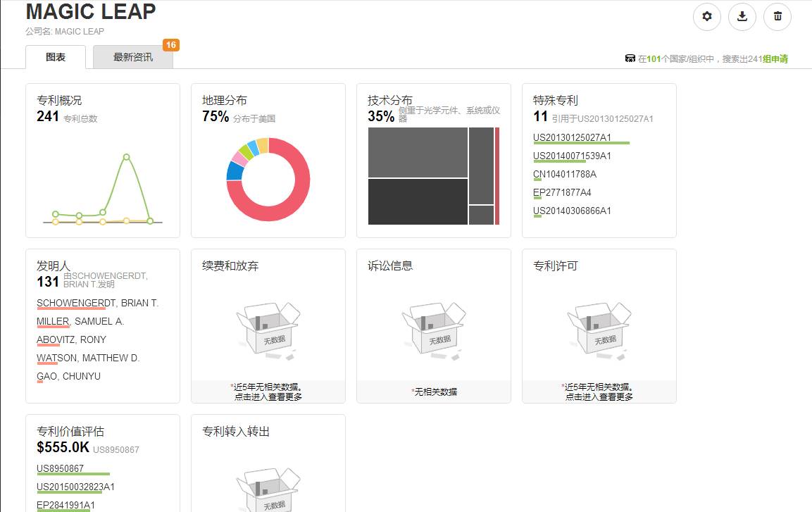812x512 pixels.
Task: Select inventor SCHOWENGERDT, BRIAN T. in list
Action: click(x=97, y=303)
